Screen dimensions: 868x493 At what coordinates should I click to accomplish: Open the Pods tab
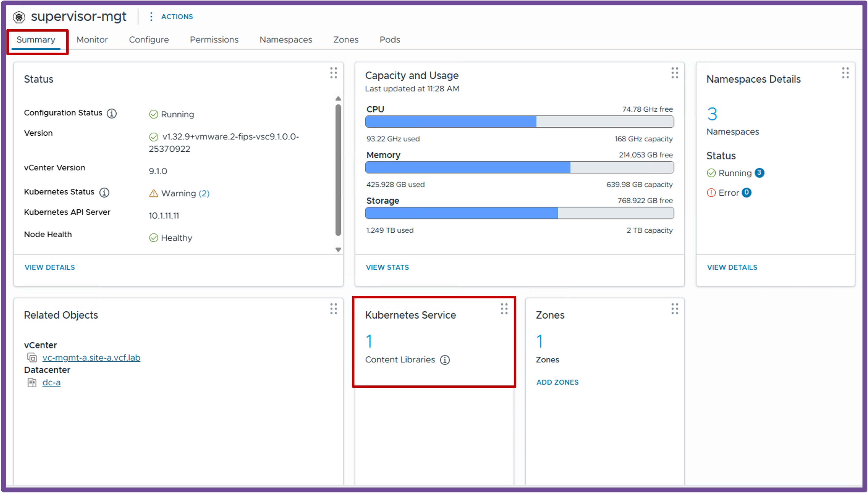coord(390,40)
